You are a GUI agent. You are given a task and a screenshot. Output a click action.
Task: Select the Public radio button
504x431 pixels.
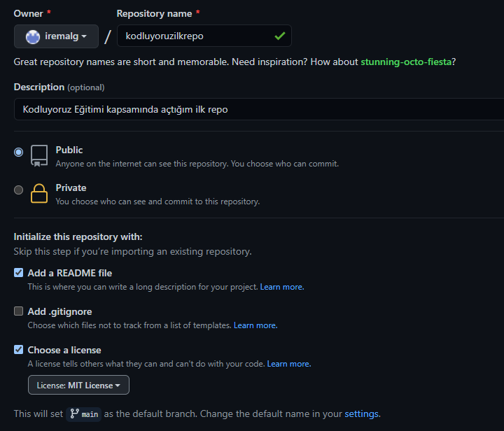tap(19, 152)
